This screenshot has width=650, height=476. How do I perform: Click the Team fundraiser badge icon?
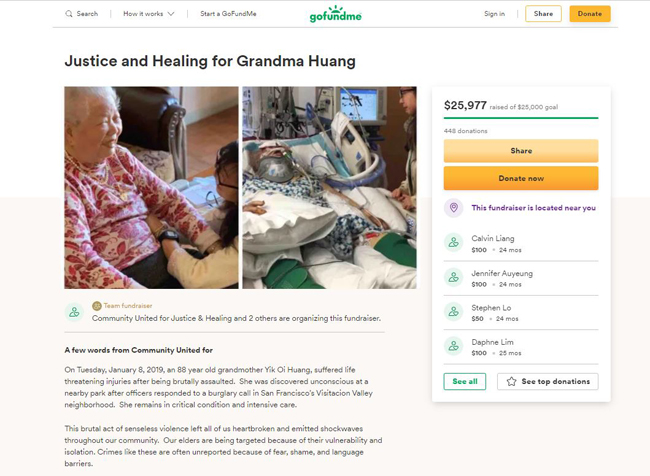pyautogui.click(x=97, y=306)
